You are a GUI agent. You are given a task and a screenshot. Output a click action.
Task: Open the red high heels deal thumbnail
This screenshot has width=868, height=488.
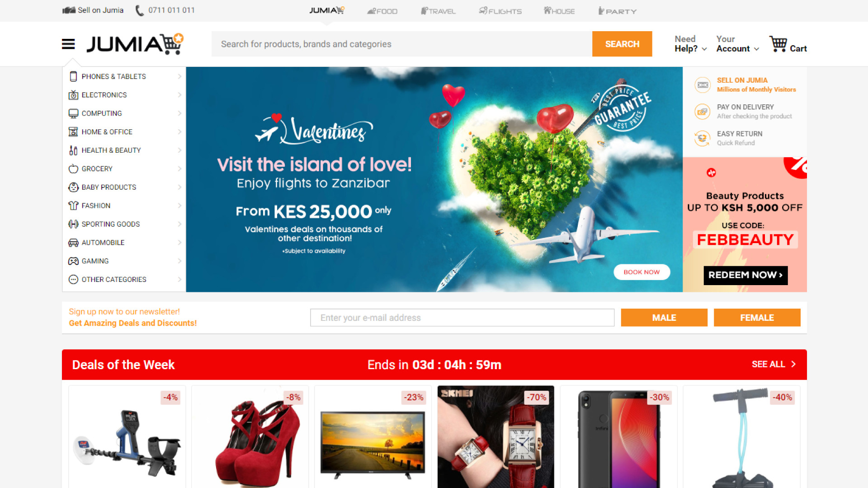point(250,436)
